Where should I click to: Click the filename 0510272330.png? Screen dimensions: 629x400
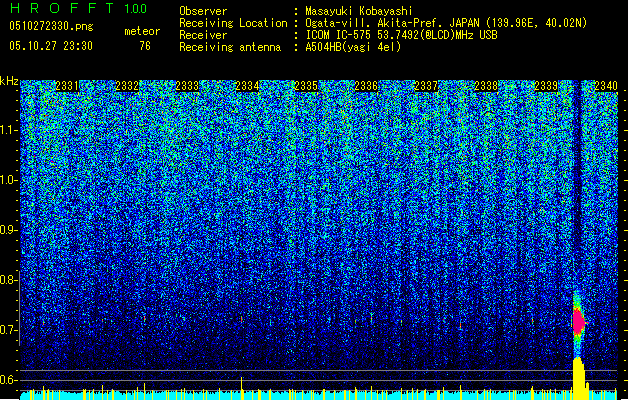pos(51,26)
